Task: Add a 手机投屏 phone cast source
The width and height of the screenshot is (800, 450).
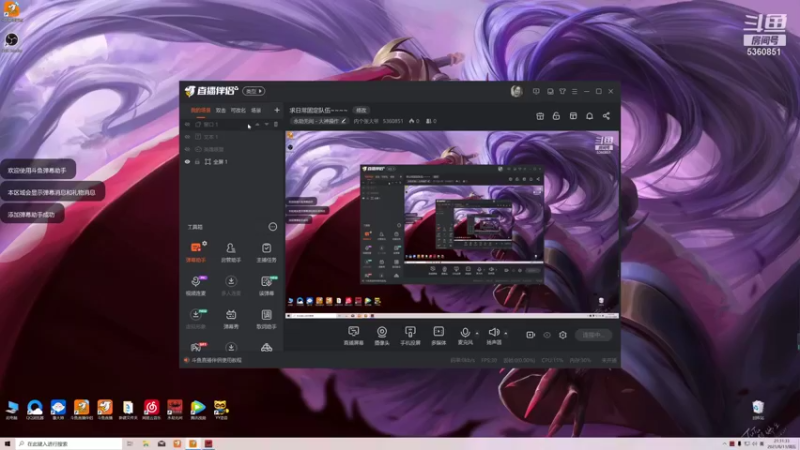Action: (410, 336)
